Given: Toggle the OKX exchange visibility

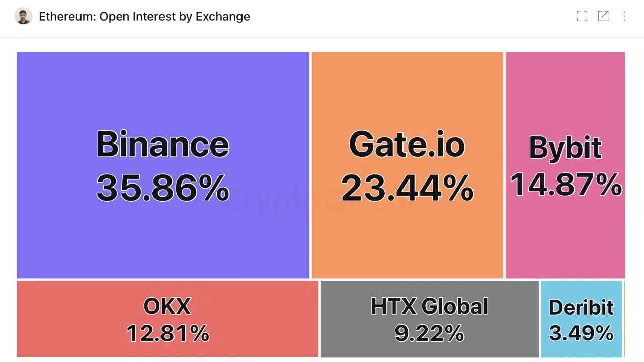Looking at the screenshot, I should (168, 319).
